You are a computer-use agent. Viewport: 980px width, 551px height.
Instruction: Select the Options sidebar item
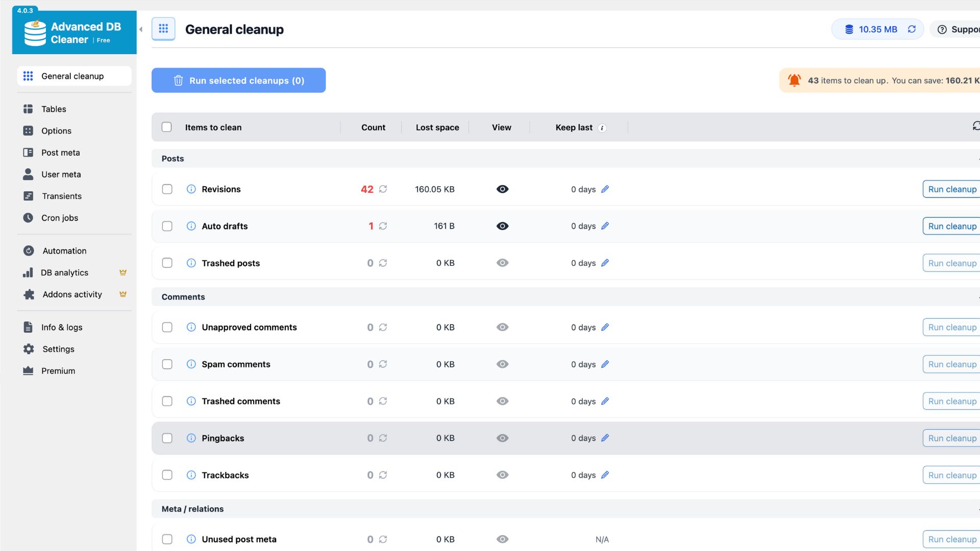click(56, 131)
